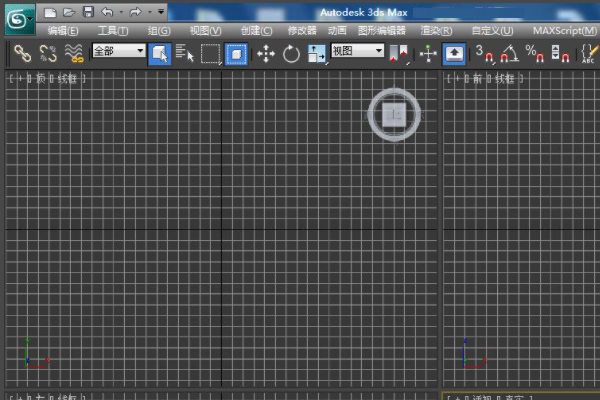Viewport: 600px width, 400px height.
Task: Click the Select and Link chain icon
Action: click(21, 53)
